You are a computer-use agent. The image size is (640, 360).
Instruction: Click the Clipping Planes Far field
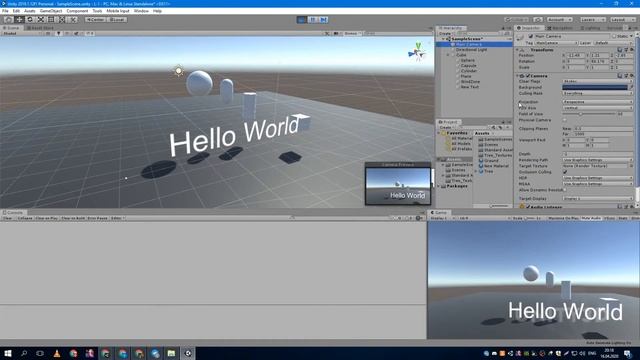point(603,134)
